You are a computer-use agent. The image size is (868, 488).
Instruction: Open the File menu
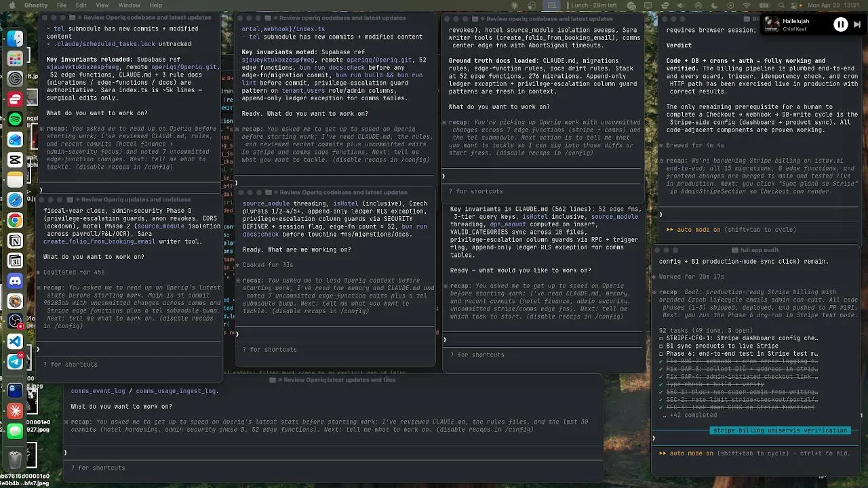pyautogui.click(x=62, y=5)
